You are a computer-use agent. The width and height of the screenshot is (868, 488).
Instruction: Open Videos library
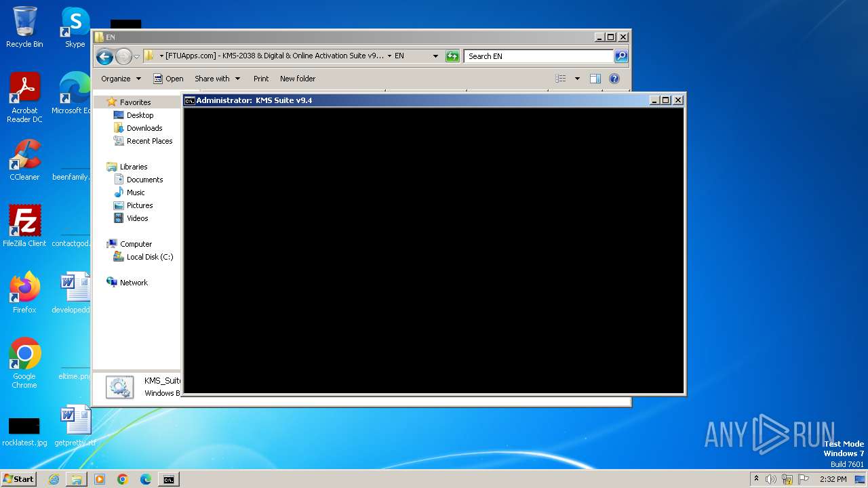pyautogui.click(x=137, y=218)
